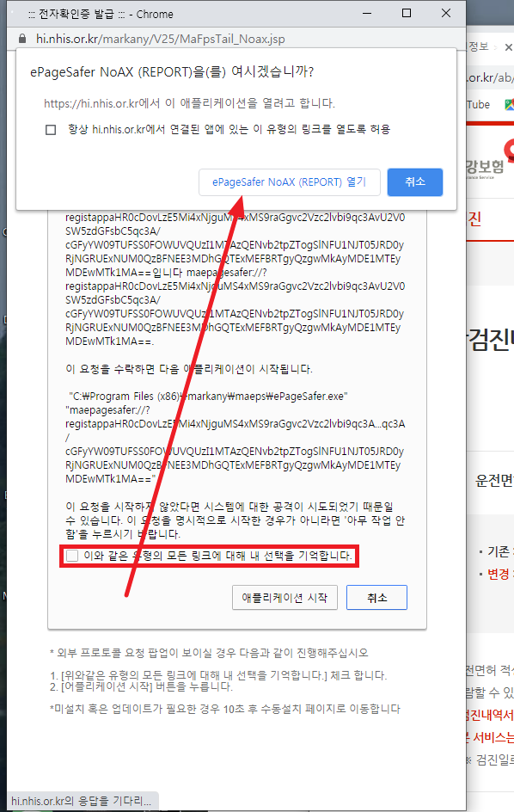514x812 pixels.
Task: Click the dialog title ePageSafer NoAX (REPORT)을(를) 여시겠습니까?
Action: click(x=172, y=72)
